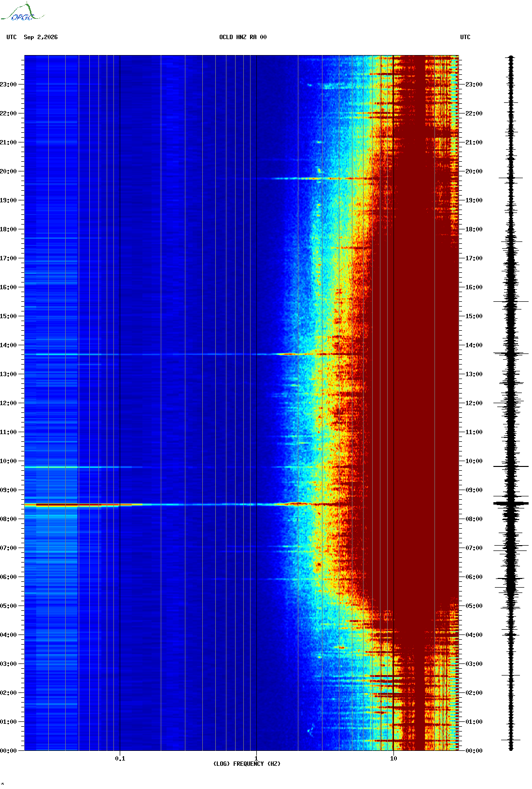Click the OFGO logo in top corner
The image size is (532, 789).
(22, 13)
